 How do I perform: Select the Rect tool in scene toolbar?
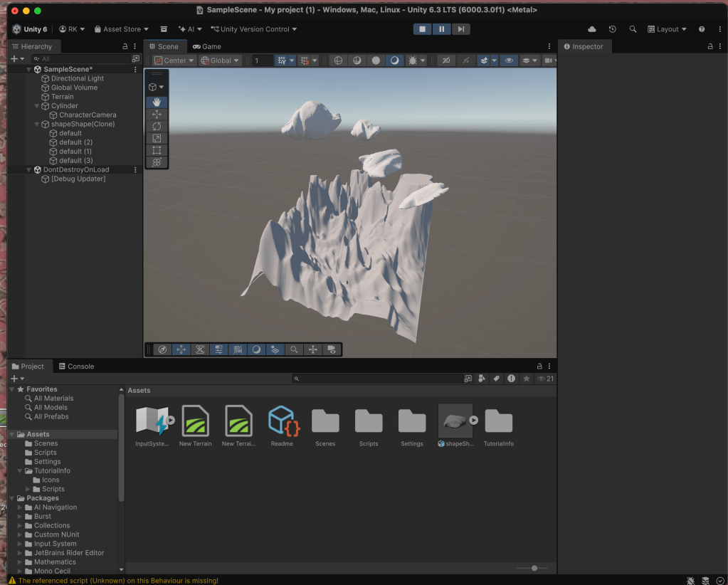(157, 150)
